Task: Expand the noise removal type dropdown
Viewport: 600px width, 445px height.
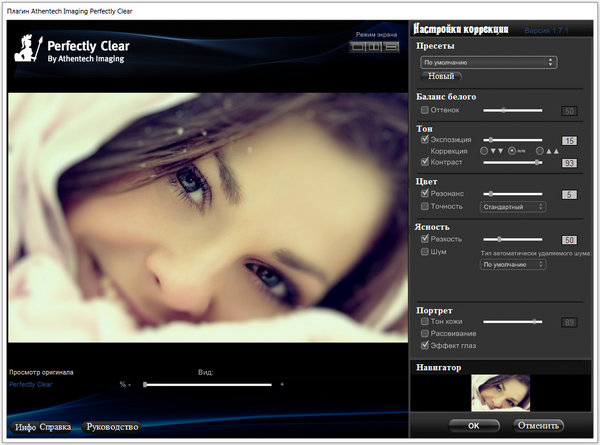Action: 513,265
